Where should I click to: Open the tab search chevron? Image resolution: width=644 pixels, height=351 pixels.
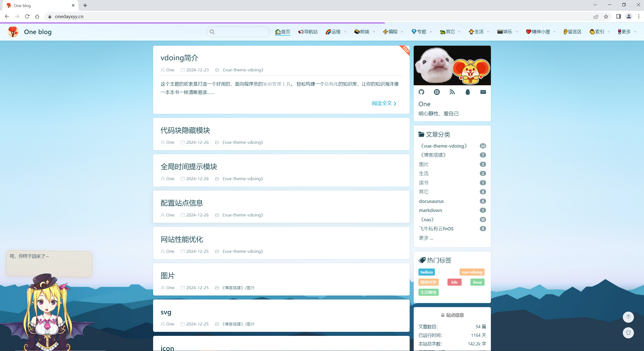pyautogui.click(x=595, y=5)
